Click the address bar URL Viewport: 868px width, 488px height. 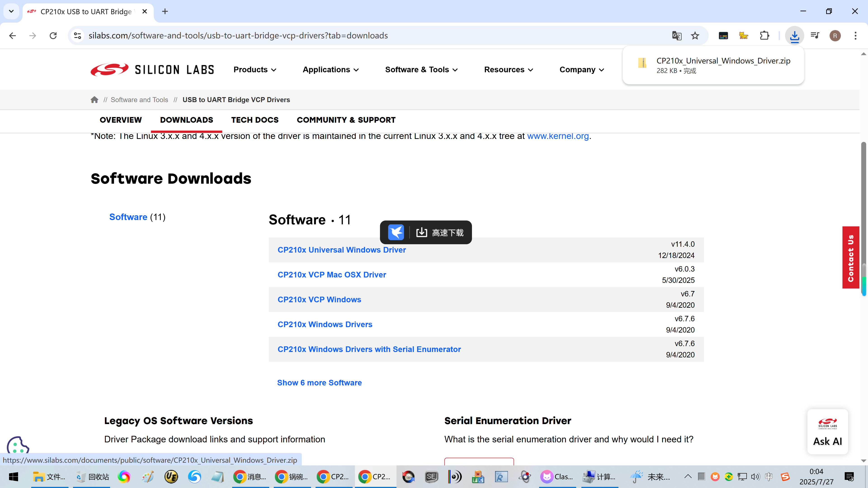pos(238,36)
